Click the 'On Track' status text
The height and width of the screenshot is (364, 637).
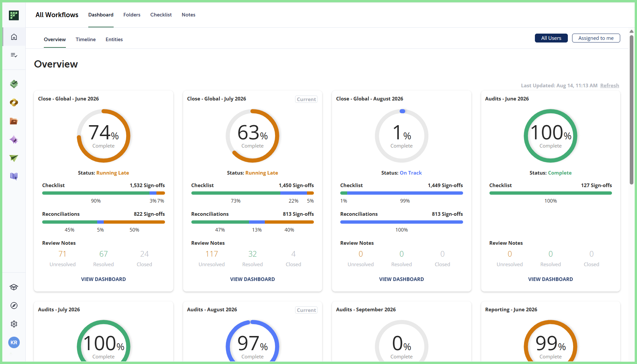[411, 173]
